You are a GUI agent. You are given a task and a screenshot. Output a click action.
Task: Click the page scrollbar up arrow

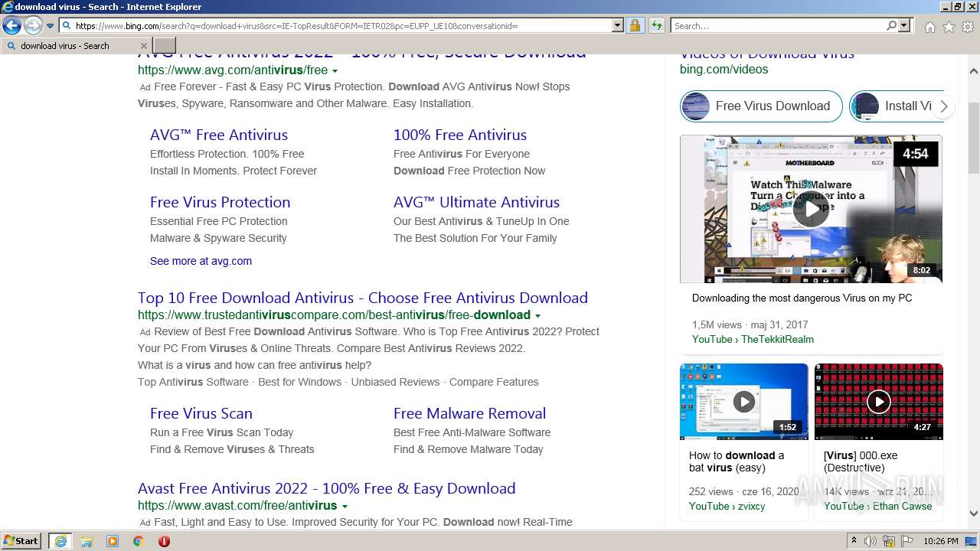pyautogui.click(x=973, y=70)
